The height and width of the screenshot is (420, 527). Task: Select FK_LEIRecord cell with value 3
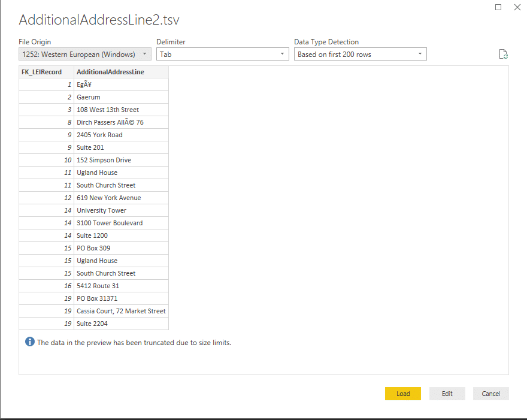click(46, 110)
